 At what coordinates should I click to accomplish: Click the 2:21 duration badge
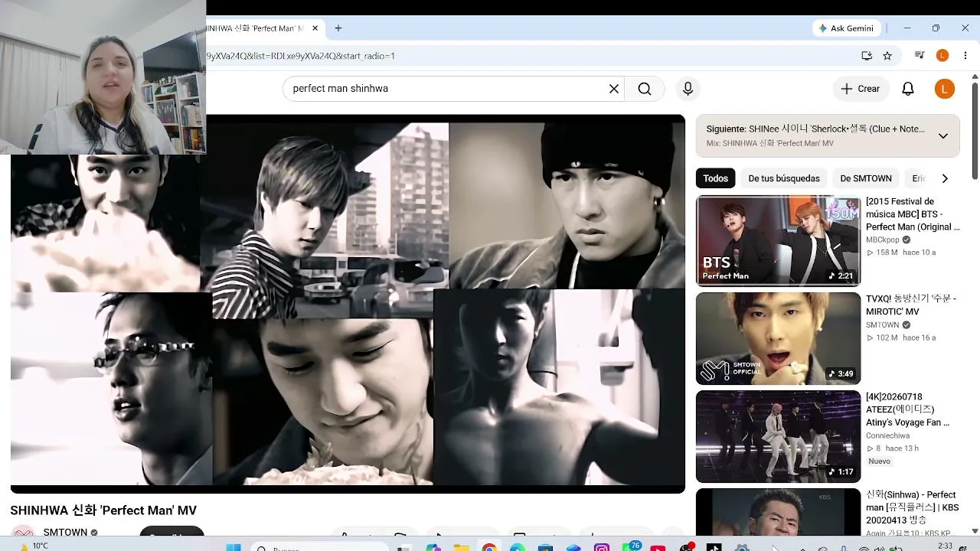841,276
